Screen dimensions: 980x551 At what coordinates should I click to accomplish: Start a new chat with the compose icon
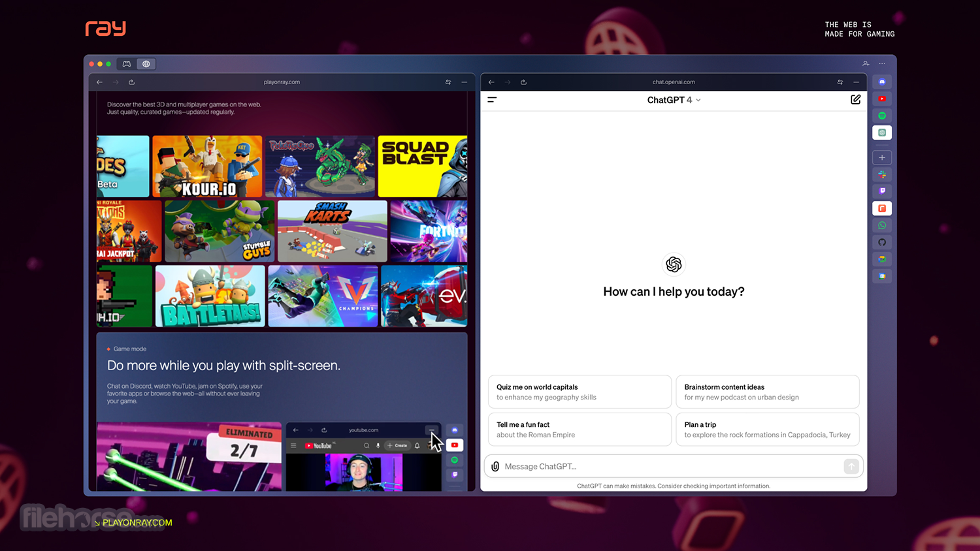point(855,100)
